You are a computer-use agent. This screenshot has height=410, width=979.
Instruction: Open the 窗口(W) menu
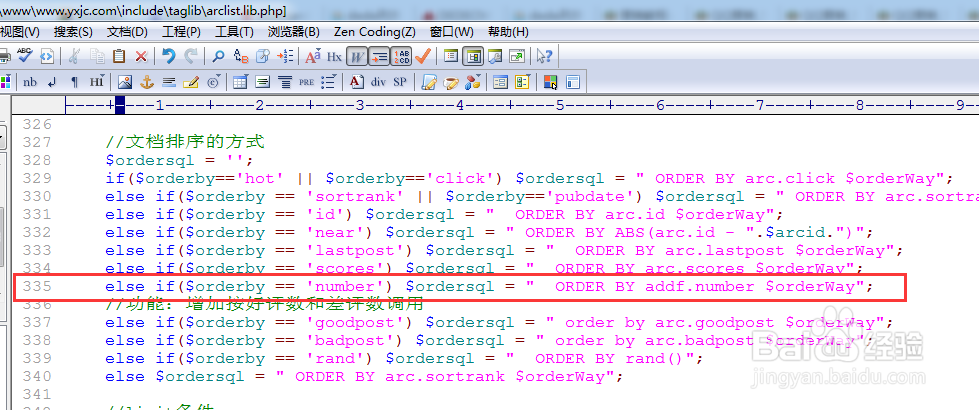click(452, 32)
